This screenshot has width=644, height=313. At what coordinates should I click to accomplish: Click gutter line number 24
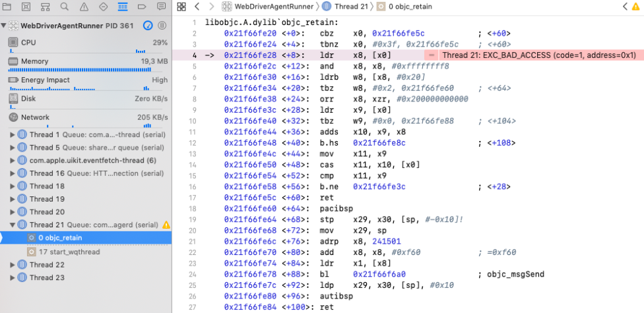pos(193,274)
